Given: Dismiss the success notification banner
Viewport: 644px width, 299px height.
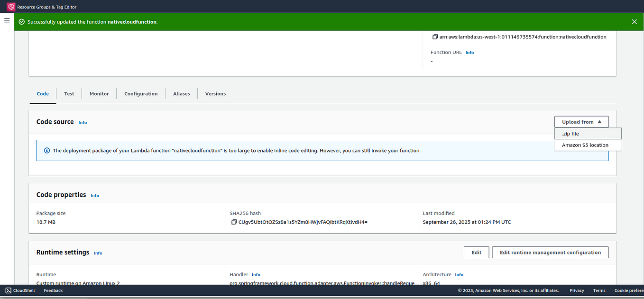Looking at the screenshot, I should tap(634, 21).
